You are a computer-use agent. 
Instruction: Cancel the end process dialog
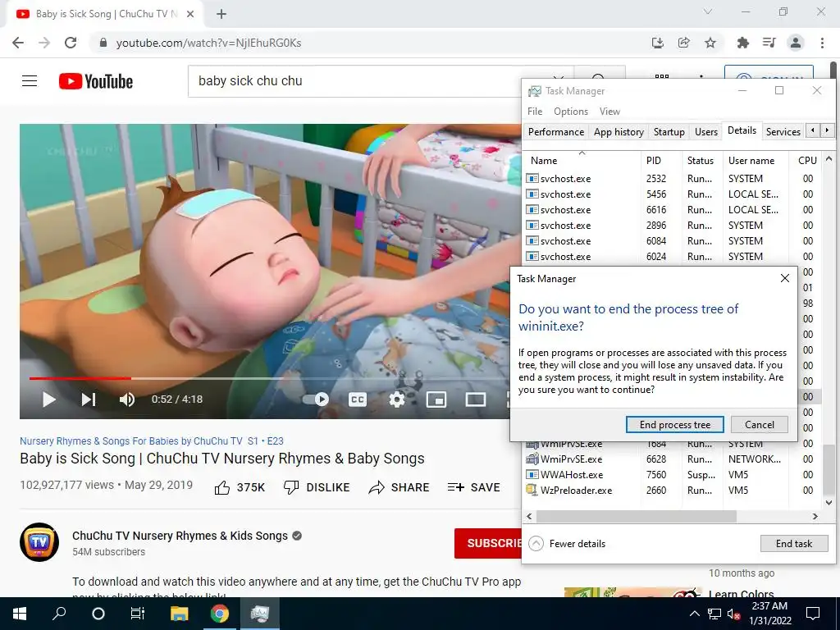(x=759, y=425)
